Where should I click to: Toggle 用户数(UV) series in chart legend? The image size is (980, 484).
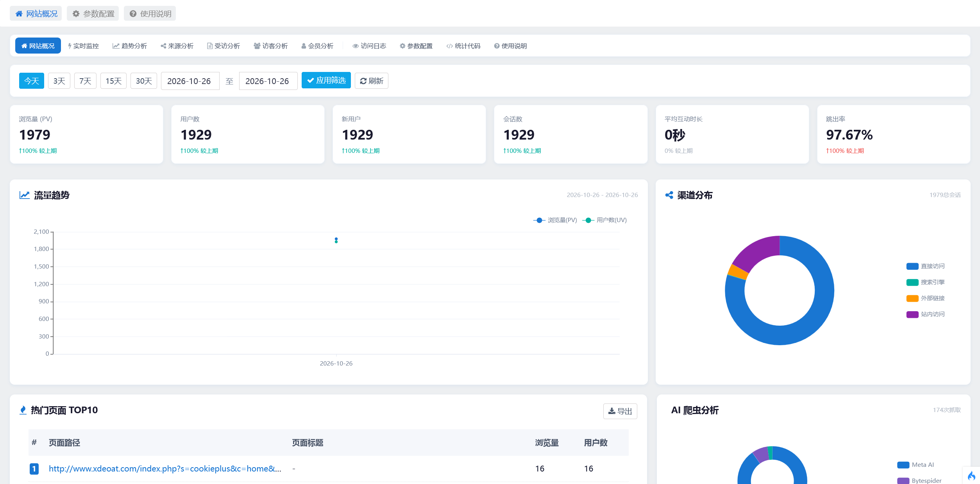604,220
